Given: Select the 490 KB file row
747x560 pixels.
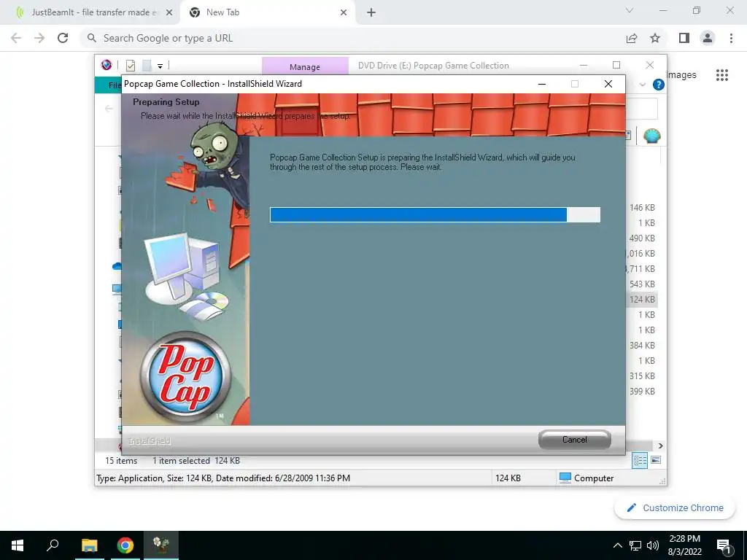Looking at the screenshot, I should tap(642, 238).
